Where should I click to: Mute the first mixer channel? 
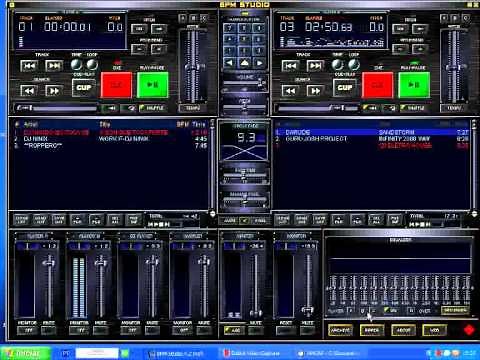pos(49,330)
